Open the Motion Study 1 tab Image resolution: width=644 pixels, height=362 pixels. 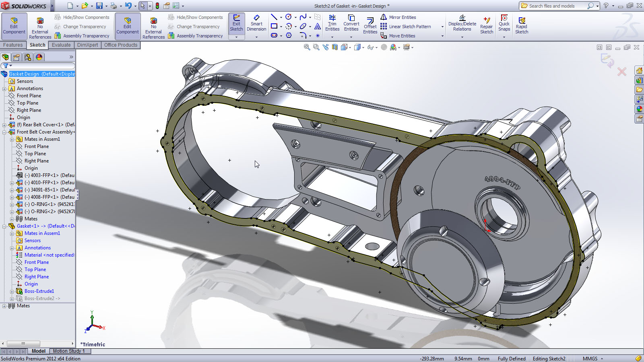tap(69, 351)
